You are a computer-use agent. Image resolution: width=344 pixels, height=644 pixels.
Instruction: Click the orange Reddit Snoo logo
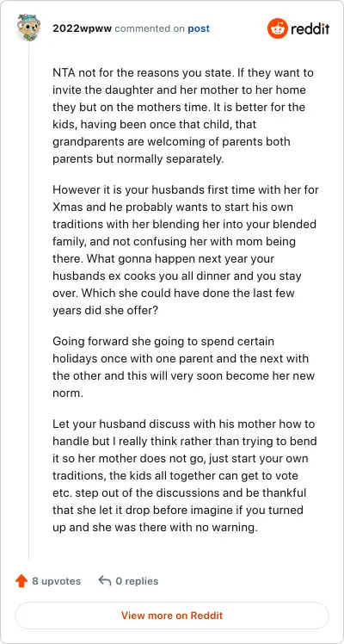278,28
